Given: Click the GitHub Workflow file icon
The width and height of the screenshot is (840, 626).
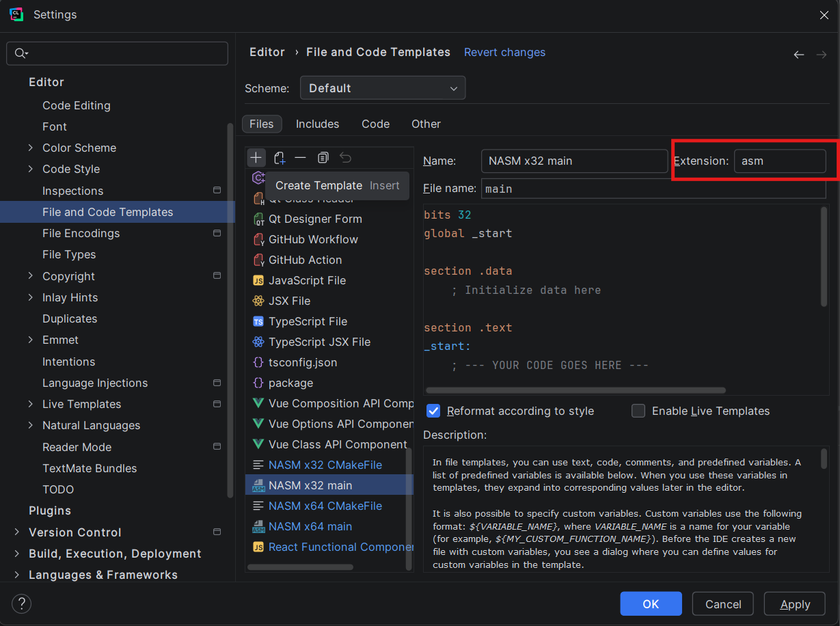Looking at the screenshot, I should tap(258, 240).
